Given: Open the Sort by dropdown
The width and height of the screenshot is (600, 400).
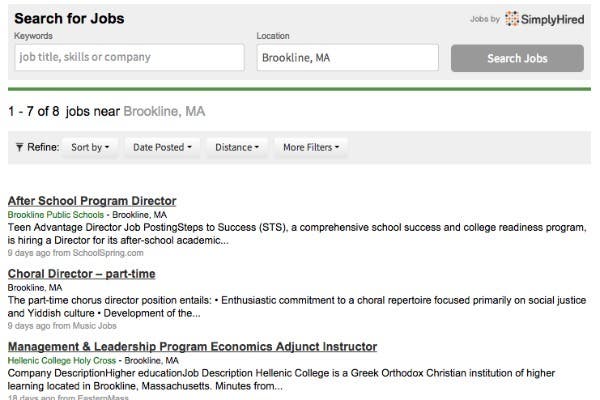Looking at the screenshot, I should click(x=90, y=147).
